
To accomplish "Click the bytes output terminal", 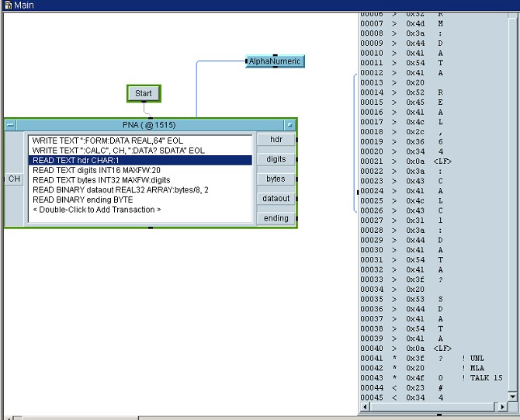I will 276,179.
